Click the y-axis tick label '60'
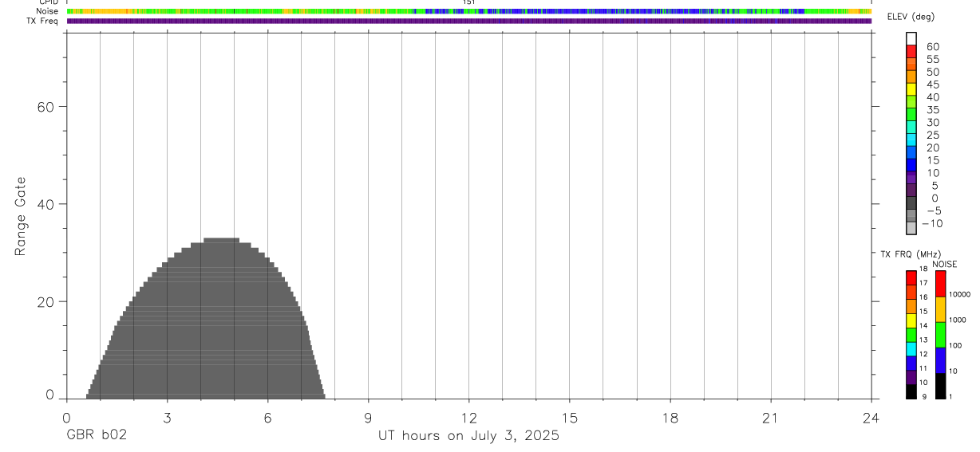This screenshot has height=452, width=980. pyautogui.click(x=45, y=107)
